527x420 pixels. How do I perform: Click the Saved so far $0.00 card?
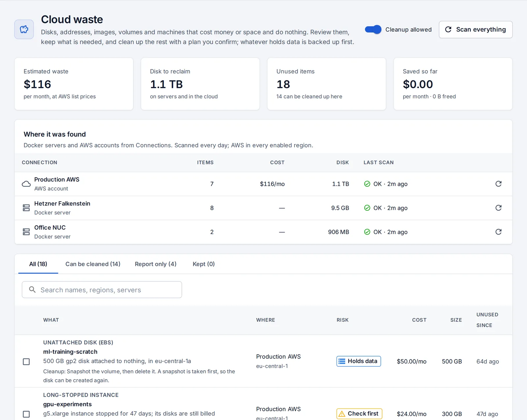(x=453, y=84)
